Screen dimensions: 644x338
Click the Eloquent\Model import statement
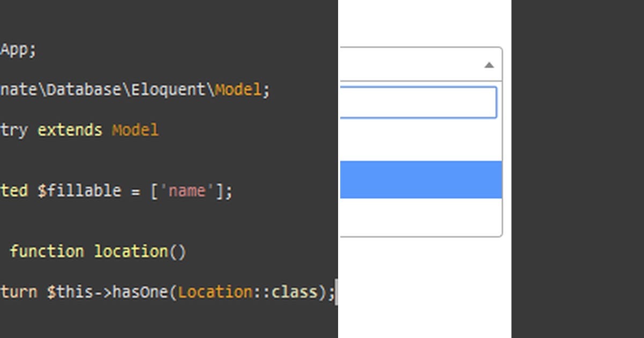(134, 90)
